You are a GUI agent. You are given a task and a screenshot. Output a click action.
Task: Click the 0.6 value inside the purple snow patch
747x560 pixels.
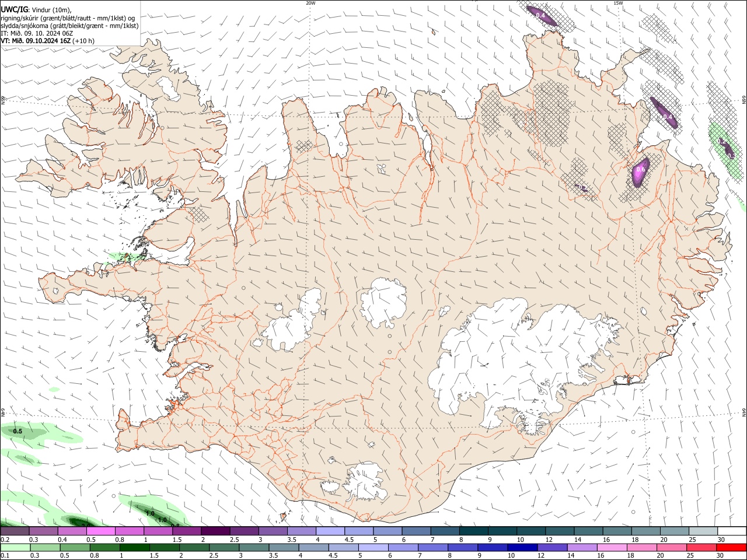click(640, 170)
